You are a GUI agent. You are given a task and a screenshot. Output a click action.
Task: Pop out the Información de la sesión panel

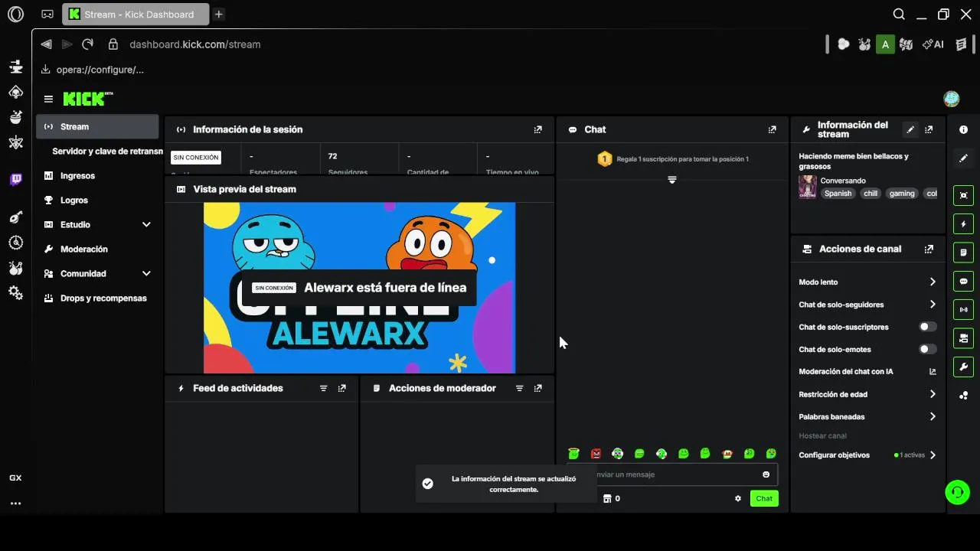point(537,129)
